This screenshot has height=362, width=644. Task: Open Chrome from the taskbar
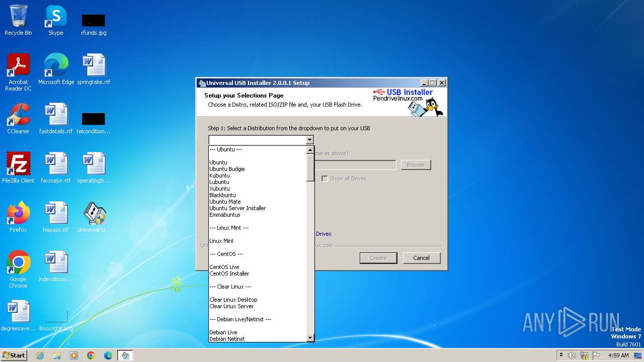[91, 355]
